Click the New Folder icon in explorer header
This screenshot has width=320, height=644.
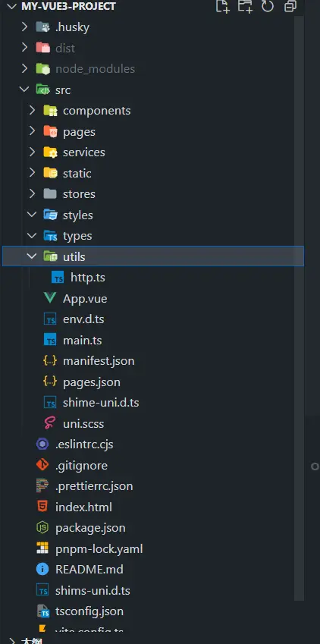pyautogui.click(x=245, y=6)
